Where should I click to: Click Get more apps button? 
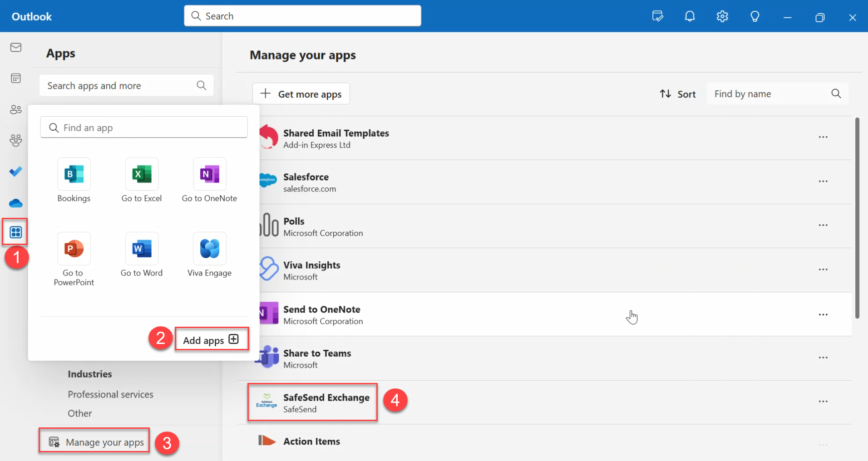pyautogui.click(x=301, y=93)
